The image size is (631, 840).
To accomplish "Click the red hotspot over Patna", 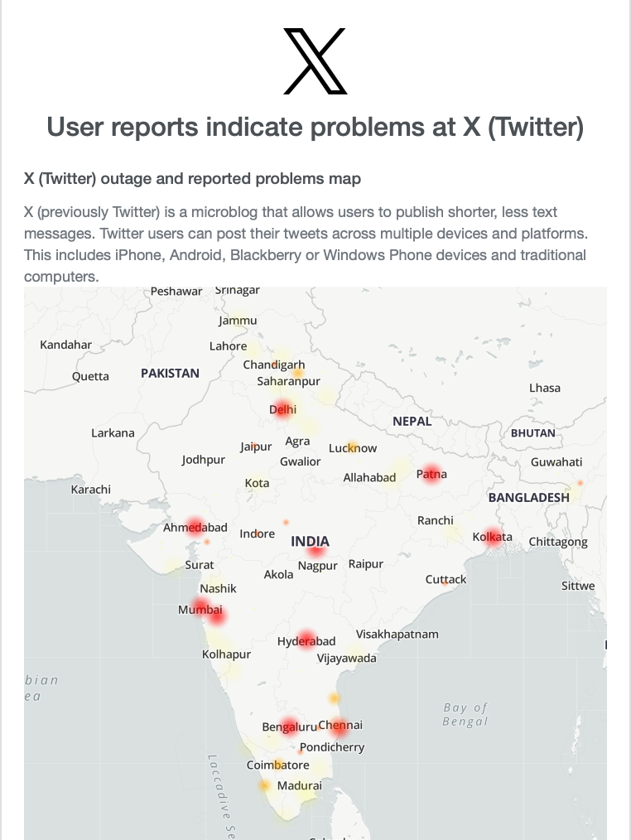I will click(x=431, y=474).
